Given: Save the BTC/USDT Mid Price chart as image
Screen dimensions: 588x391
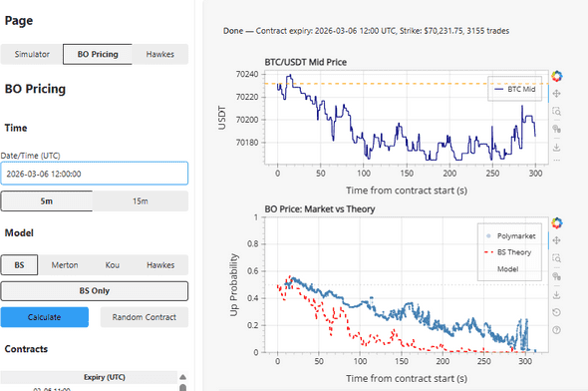Looking at the screenshot, I should pyautogui.click(x=556, y=148).
